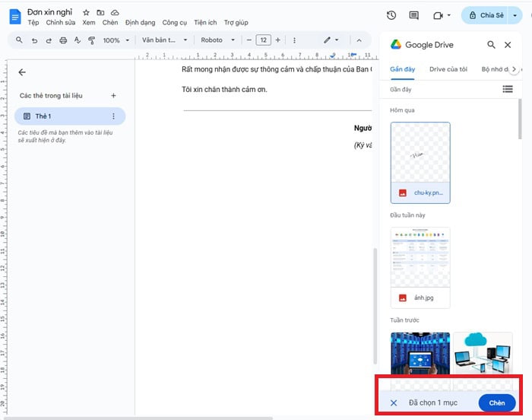Click the paint format roller icon
This screenshot has height=420, width=532.
[x=91, y=40]
